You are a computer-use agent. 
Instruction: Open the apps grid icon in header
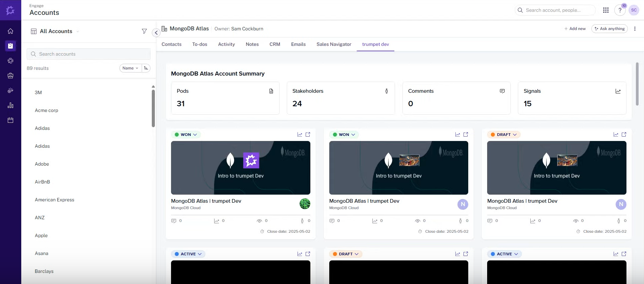[606, 10]
